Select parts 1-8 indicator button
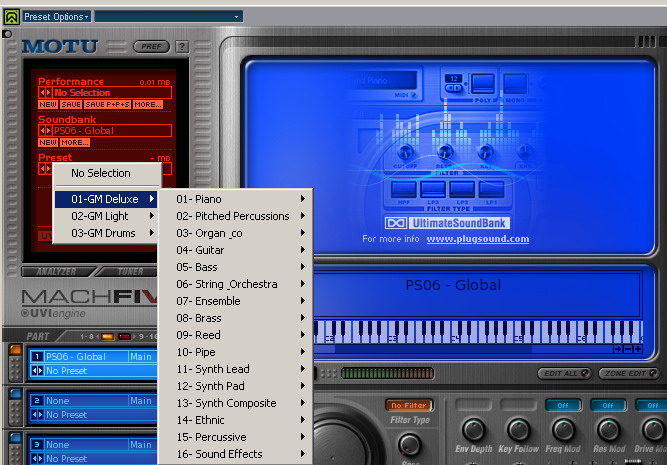667x465 pixels. 108,337
